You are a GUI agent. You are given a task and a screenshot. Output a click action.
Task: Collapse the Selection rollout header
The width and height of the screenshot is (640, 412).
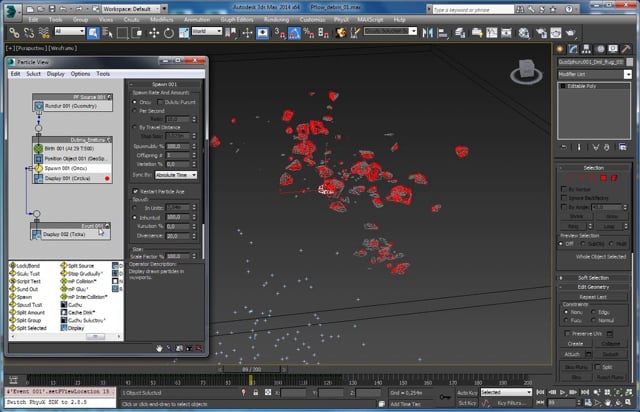[593, 168]
